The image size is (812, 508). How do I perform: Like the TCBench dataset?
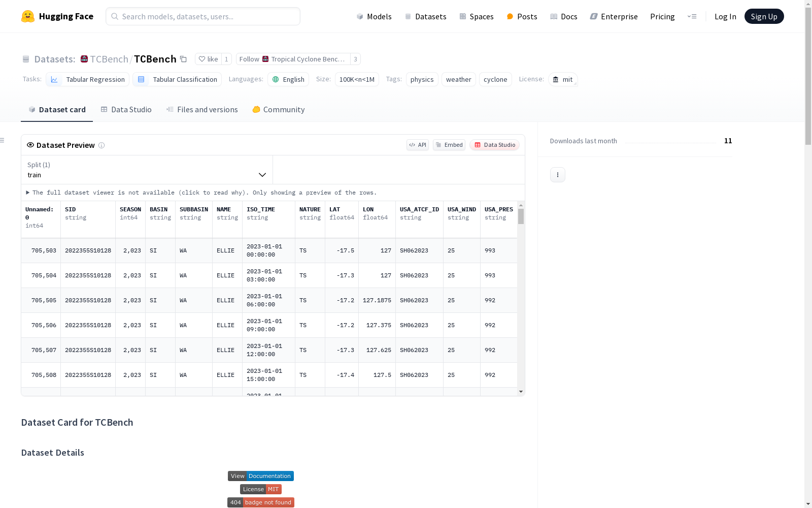click(x=208, y=59)
